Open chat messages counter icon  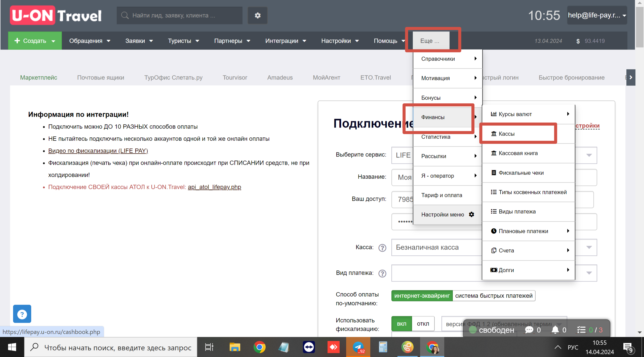coord(529,330)
